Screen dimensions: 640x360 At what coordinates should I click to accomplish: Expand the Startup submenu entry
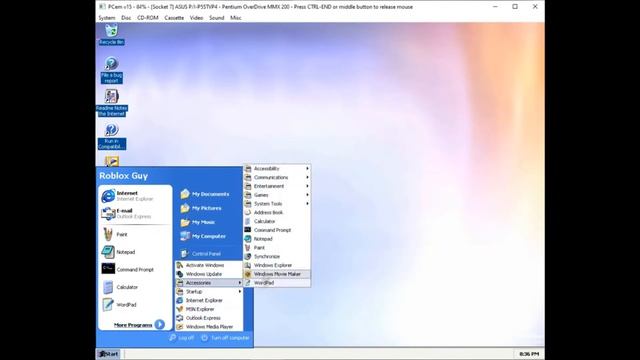point(209,291)
